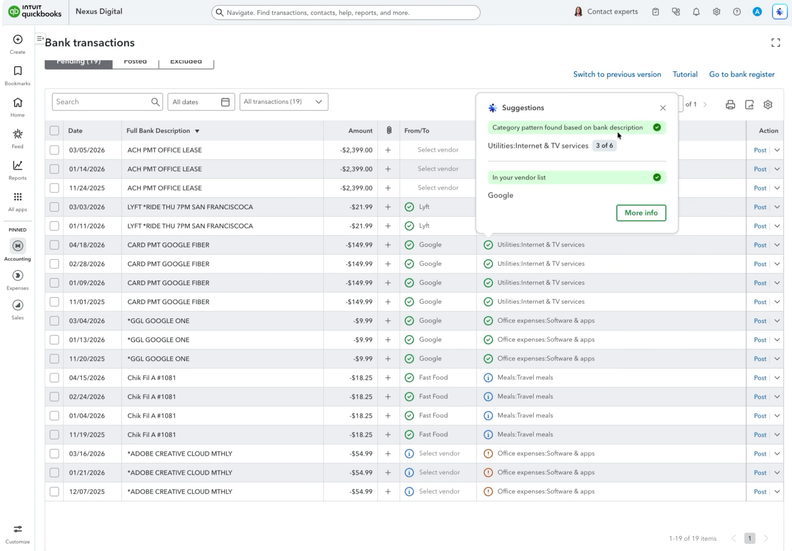The image size is (792, 551).
Task: Open All apps grid icon
Action: coord(18,201)
